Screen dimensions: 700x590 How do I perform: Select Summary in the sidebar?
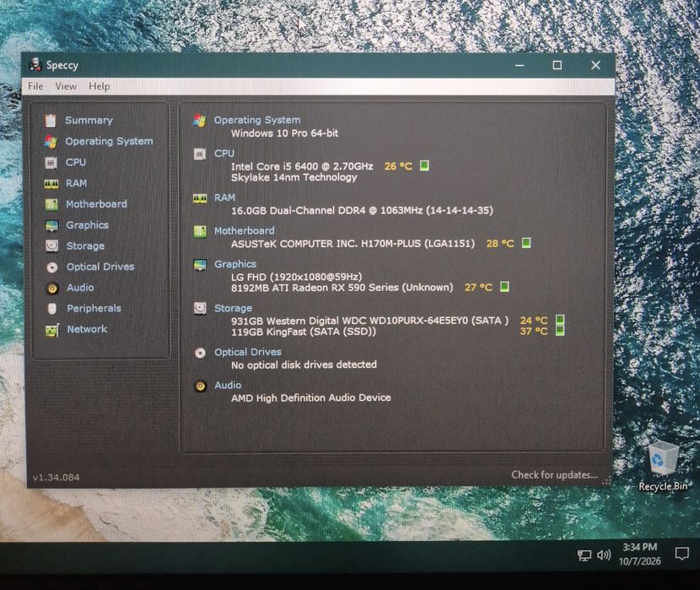pos(89,120)
